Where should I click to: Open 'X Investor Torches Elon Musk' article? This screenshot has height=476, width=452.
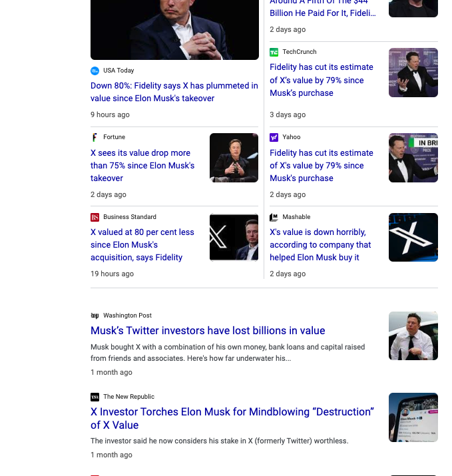232,418
